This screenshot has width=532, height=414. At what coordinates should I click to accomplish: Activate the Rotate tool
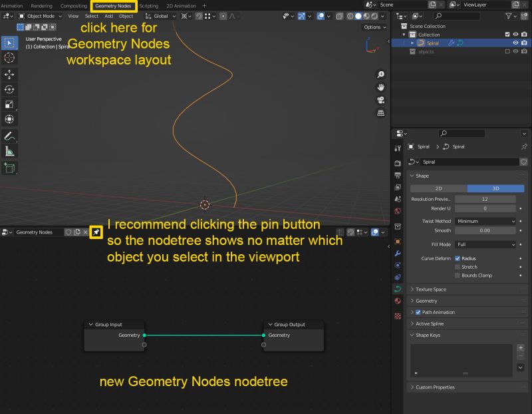pyautogui.click(x=9, y=90)
